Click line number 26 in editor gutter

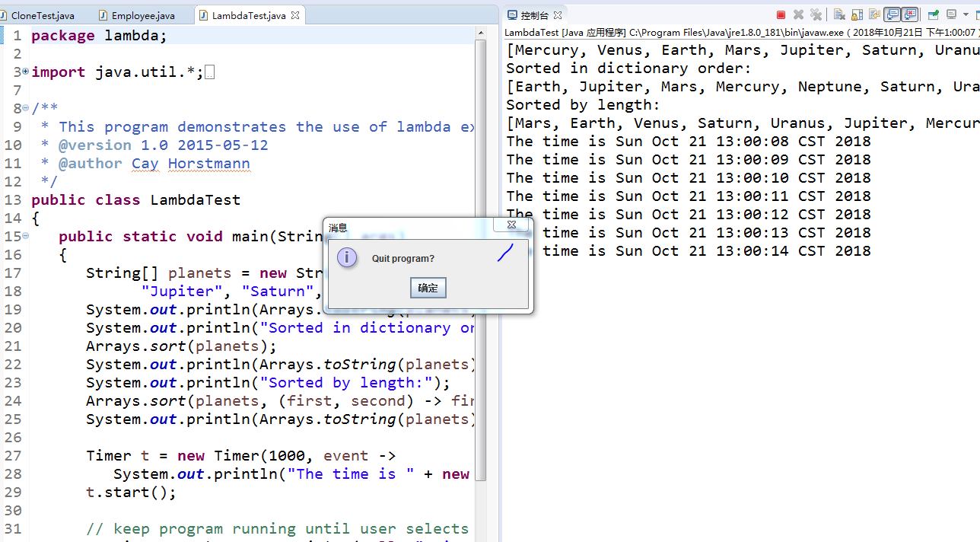click(13, 437)
